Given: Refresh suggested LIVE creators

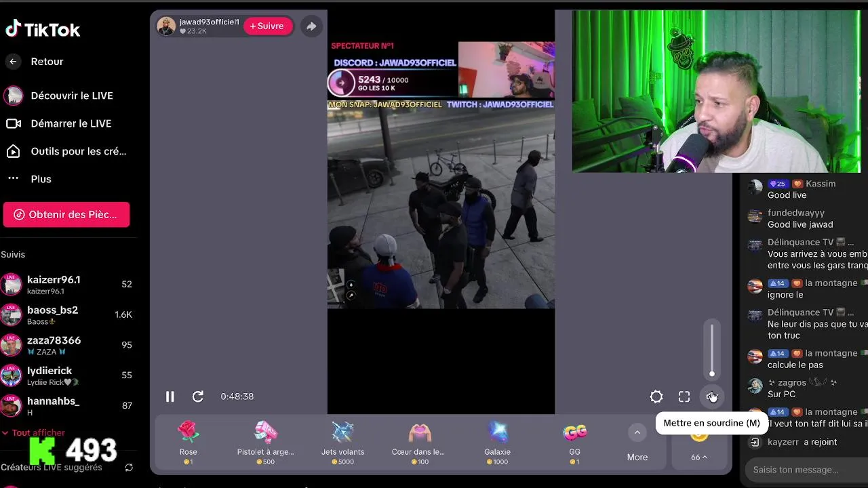Looking at the screenshot, I should click(x=129, y=468).
